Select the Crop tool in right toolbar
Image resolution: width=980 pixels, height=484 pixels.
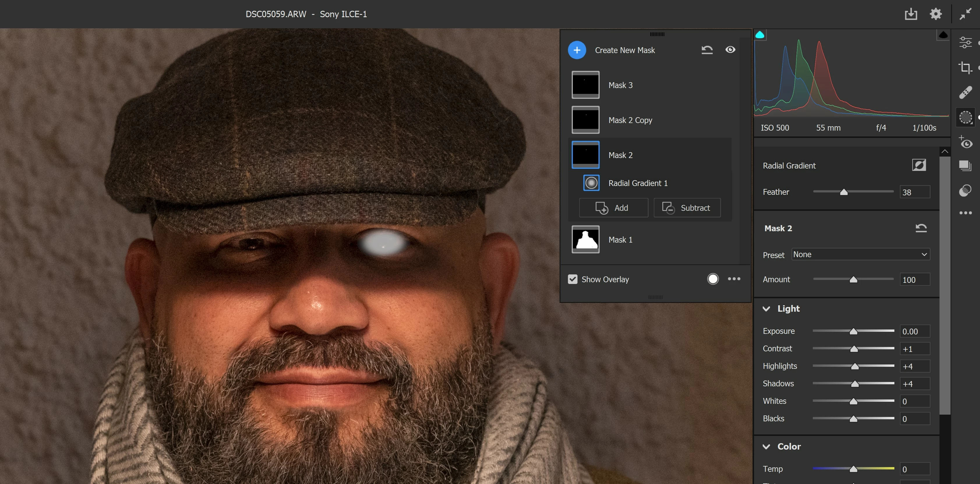[965, 67]
